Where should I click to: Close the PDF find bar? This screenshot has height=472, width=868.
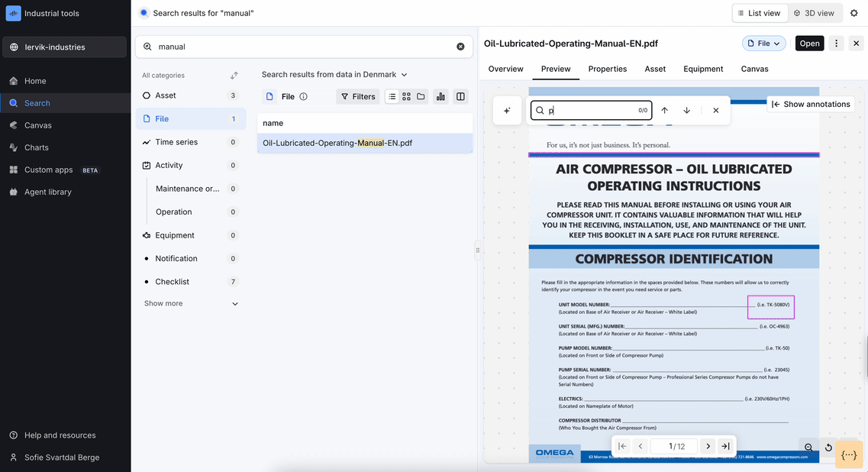click(716, 110)
